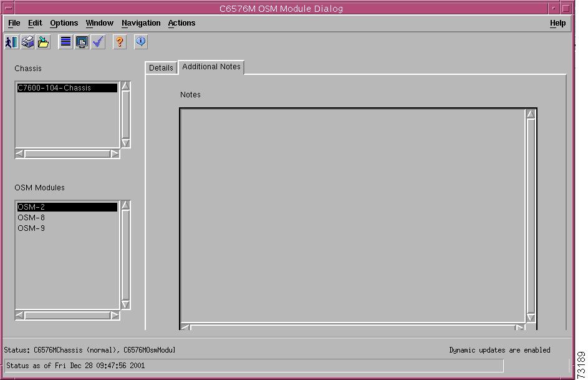
Task: Switch to the Details tab
Action: 161,68
